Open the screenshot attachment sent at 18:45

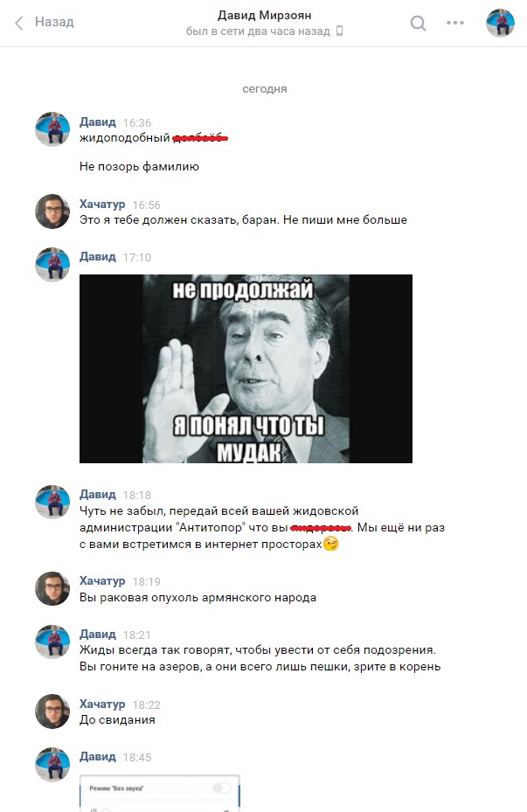[159, 794]
